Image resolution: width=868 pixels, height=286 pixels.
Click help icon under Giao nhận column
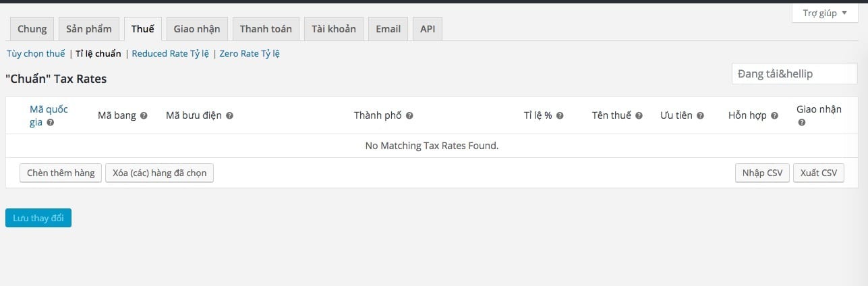pos(801,123)
